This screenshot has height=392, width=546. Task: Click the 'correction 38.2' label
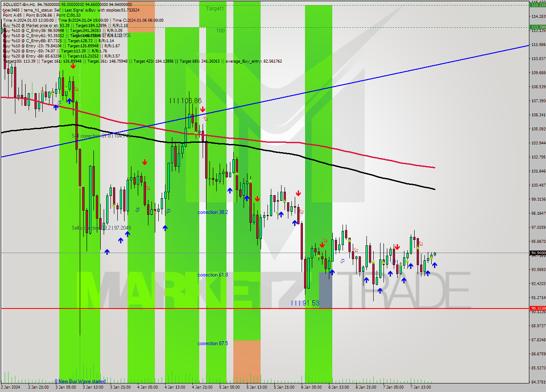tap(212, 212)
